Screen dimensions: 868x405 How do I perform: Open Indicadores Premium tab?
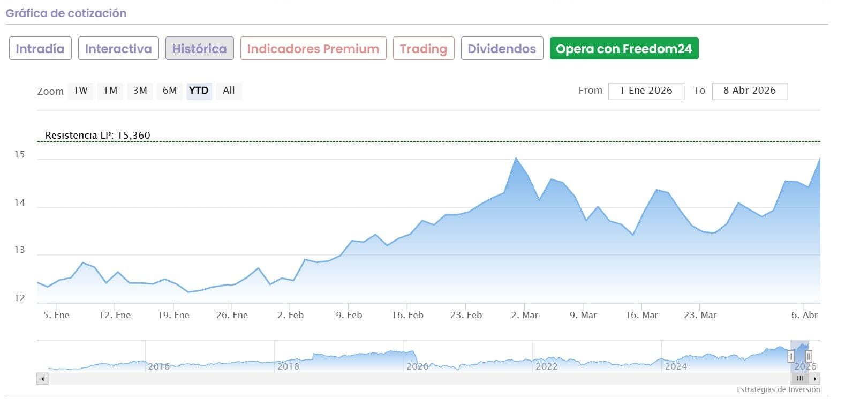[x=313, y=49]
